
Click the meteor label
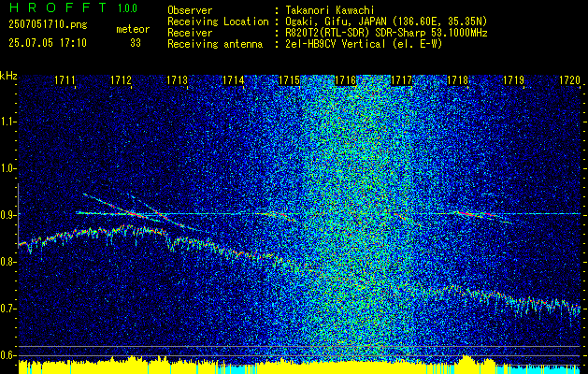click(133, 29)
